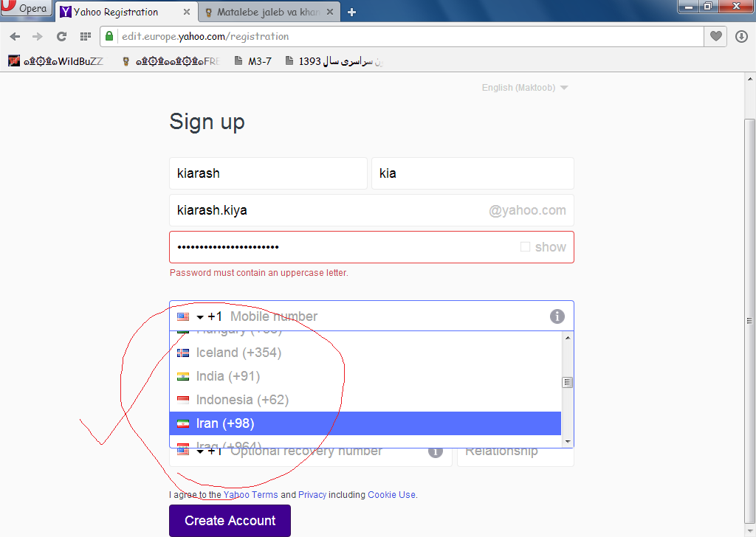Click the page scrollbar down arrow

750,531
